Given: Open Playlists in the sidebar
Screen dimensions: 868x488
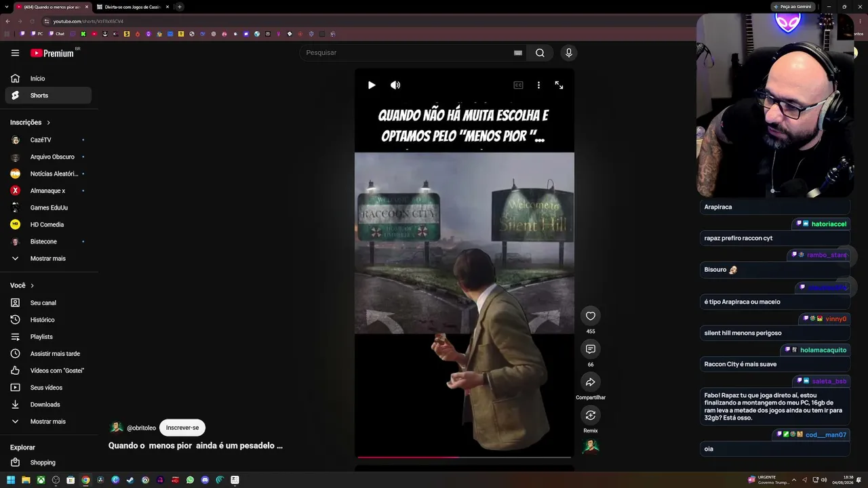Looking at the screenshot, I should click(48, 337).
